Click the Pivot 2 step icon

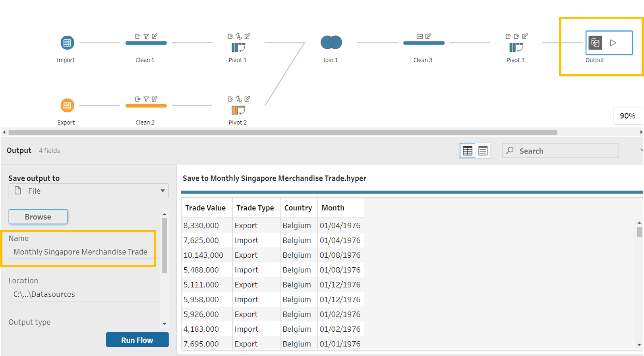tap(238, 110)
